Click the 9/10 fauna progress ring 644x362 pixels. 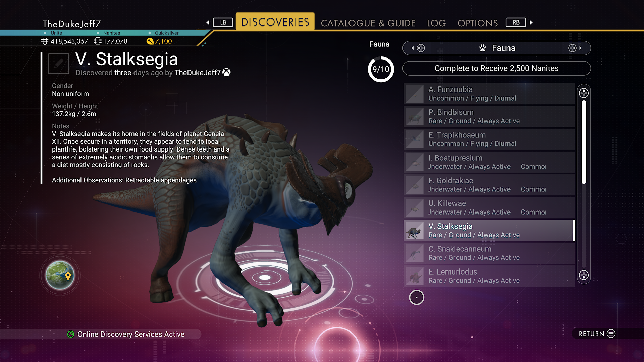click(x=381, y=69)
